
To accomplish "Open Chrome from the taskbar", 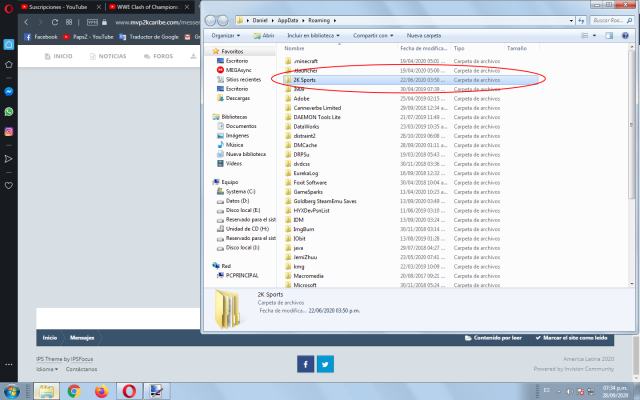I will [74, 391].
